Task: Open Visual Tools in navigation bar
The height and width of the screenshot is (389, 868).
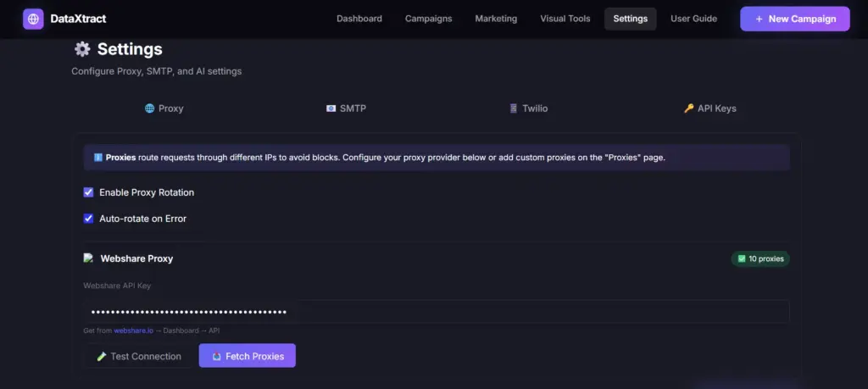Action: point(565,19)
